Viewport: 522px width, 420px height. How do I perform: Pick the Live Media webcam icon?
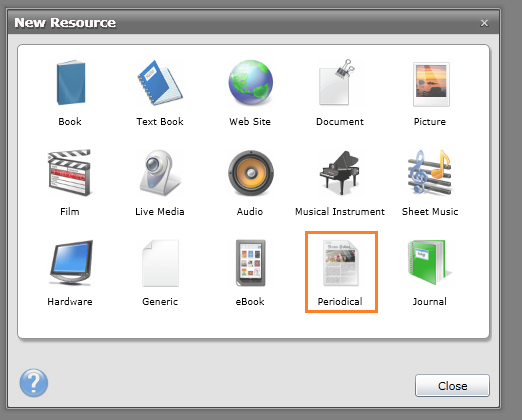coord(160,173)
